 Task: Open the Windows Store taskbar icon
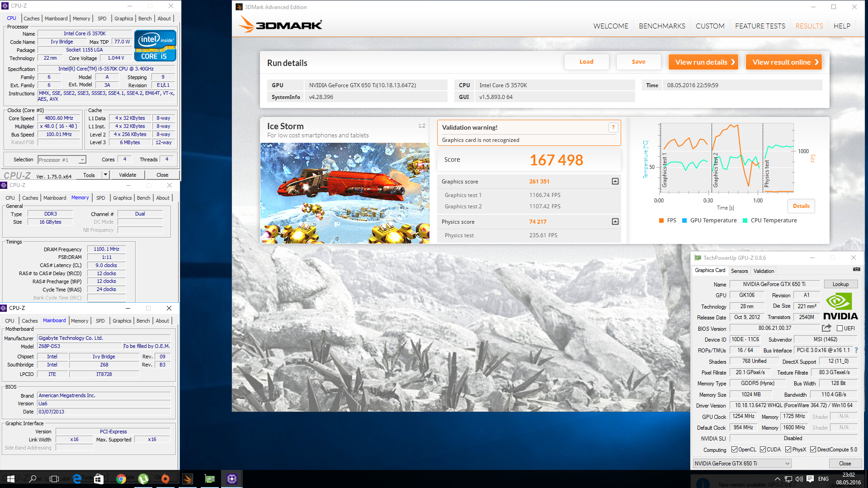coord(99,479)
